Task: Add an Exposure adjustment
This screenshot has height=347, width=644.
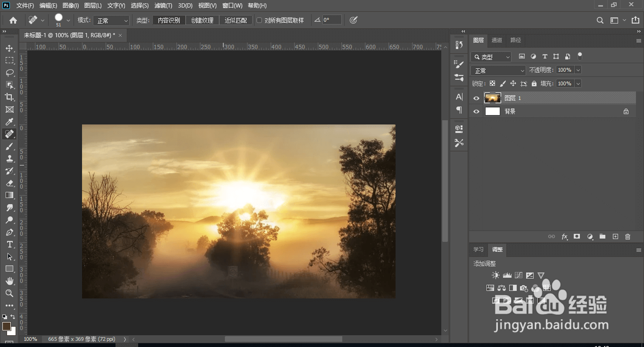Action: coord(530,275)
